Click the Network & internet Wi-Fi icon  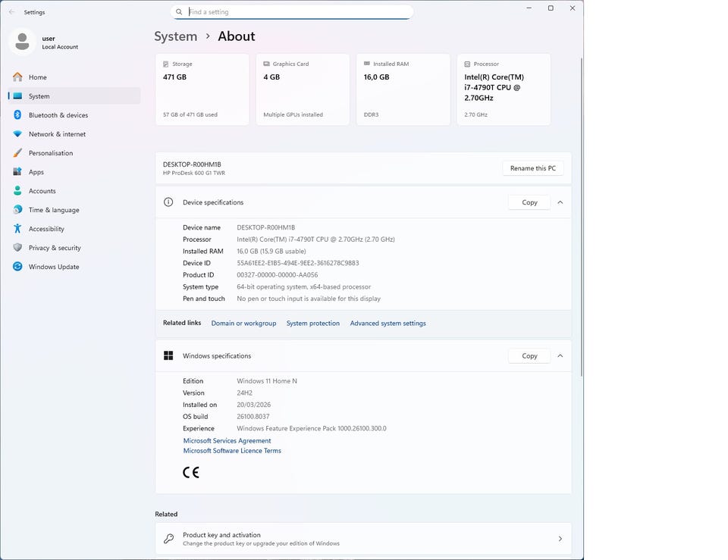tap(17, 134)
